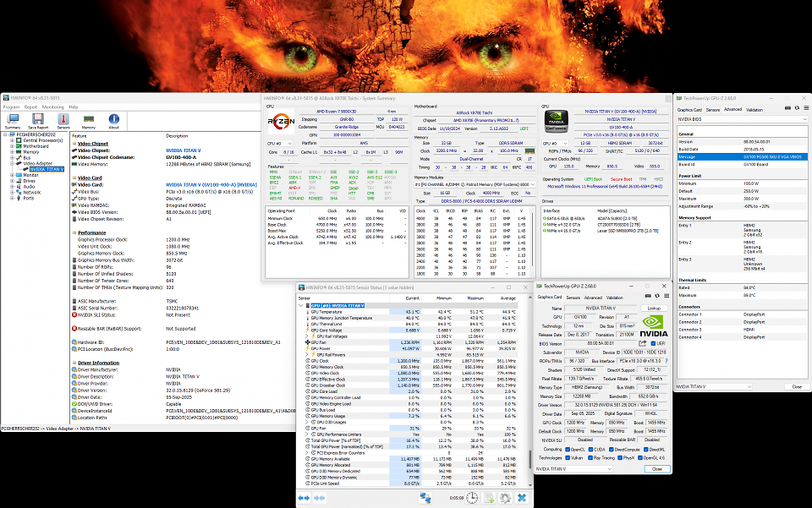812x508 pixels.
Task: Click the camera icon in GPU-Z Advanced window
Action: (x=787, y=108)
